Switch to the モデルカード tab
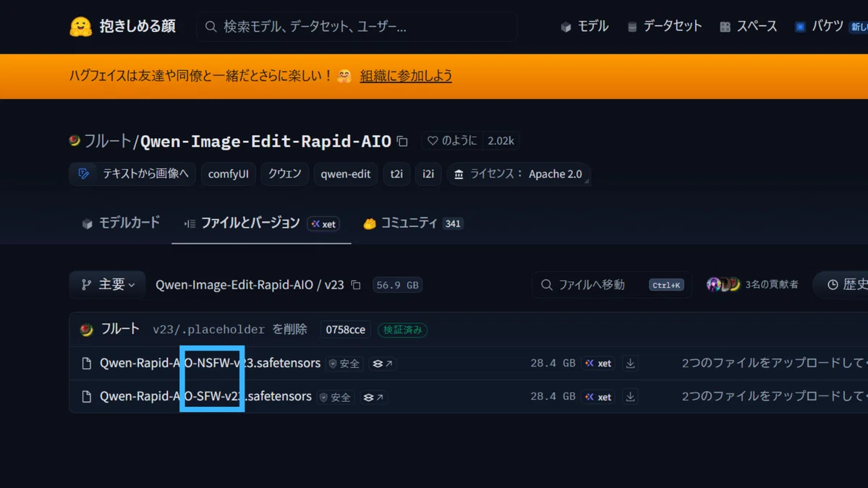The width and height of the screenshot is (868, 488). tap(121, 223)
